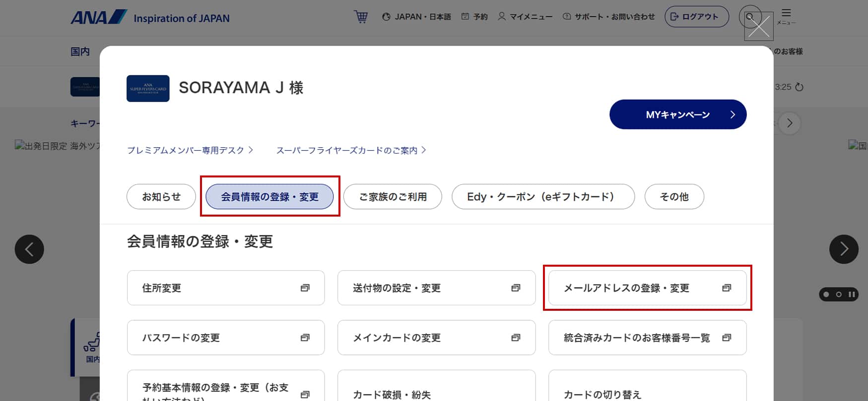Select the second carousel dot indicator
Viewport: 868px width, 401px height.
click(x=839, y=294)
